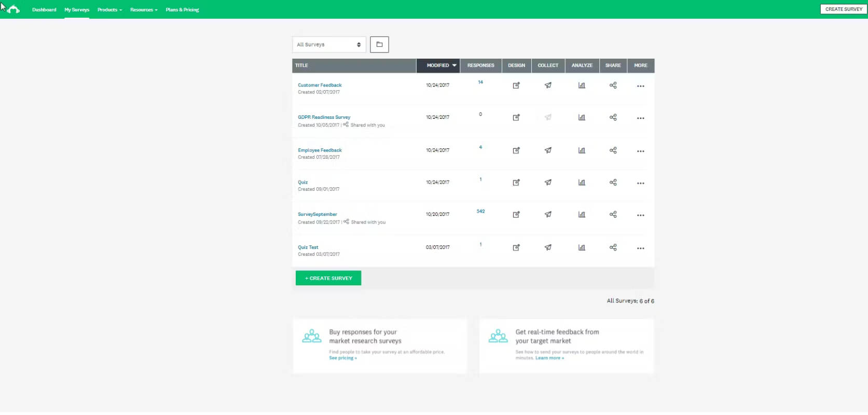Share the Customer Feedback survey
Screen dimensions: 868x415
613,86
